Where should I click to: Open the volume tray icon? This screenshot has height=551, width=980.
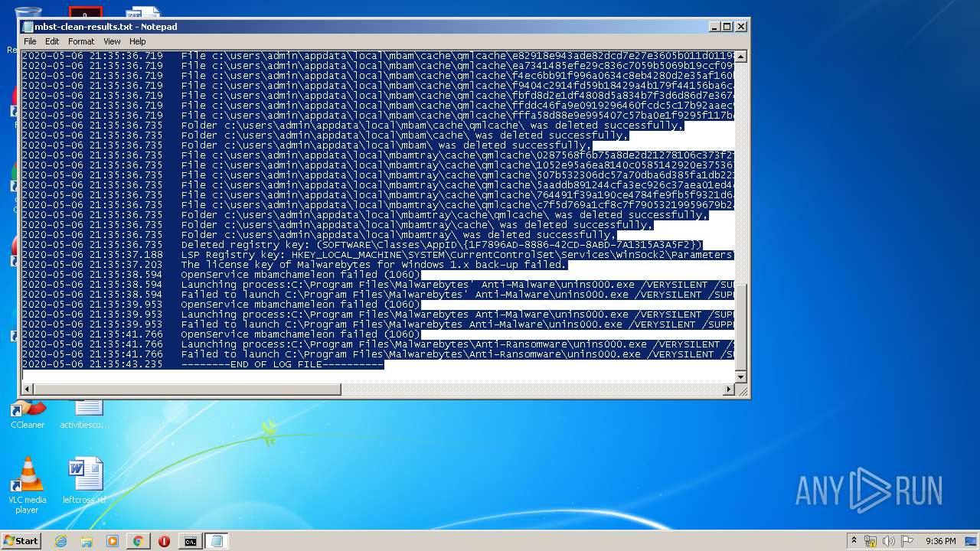click(x=889, y=541)
